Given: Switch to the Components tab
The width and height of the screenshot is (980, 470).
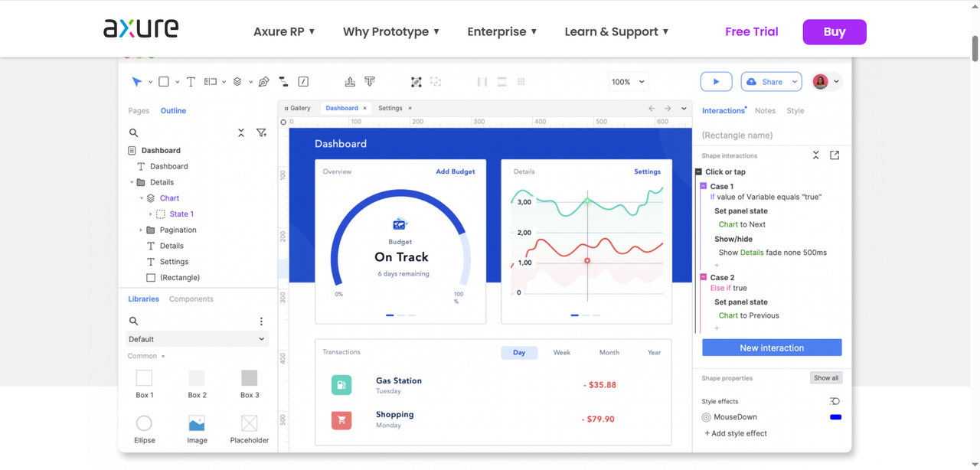Looking at the screenshot, I should click(191, 299).
